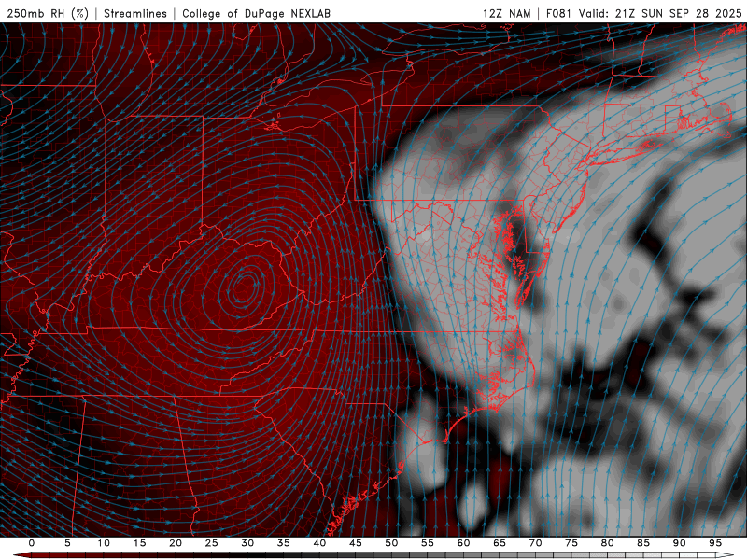Click the colorbar label "25"
The image size is (747, 560).
point(212,543)
